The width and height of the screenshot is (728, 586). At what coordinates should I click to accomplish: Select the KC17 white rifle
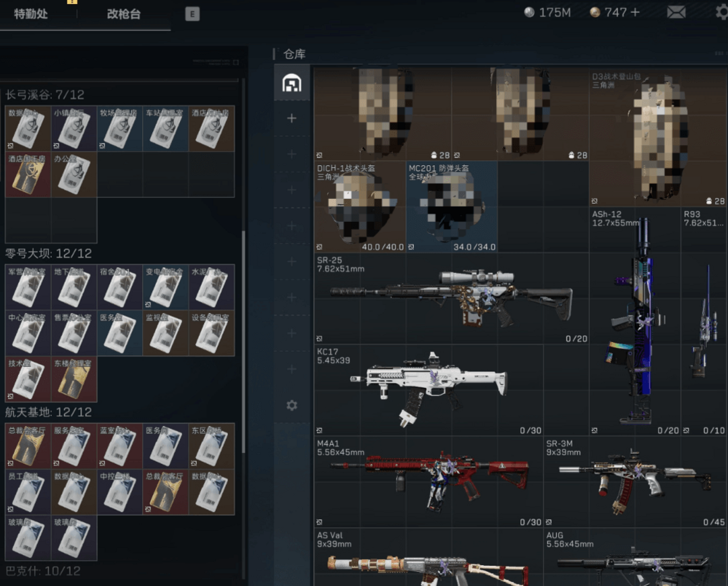pos(429,389)
